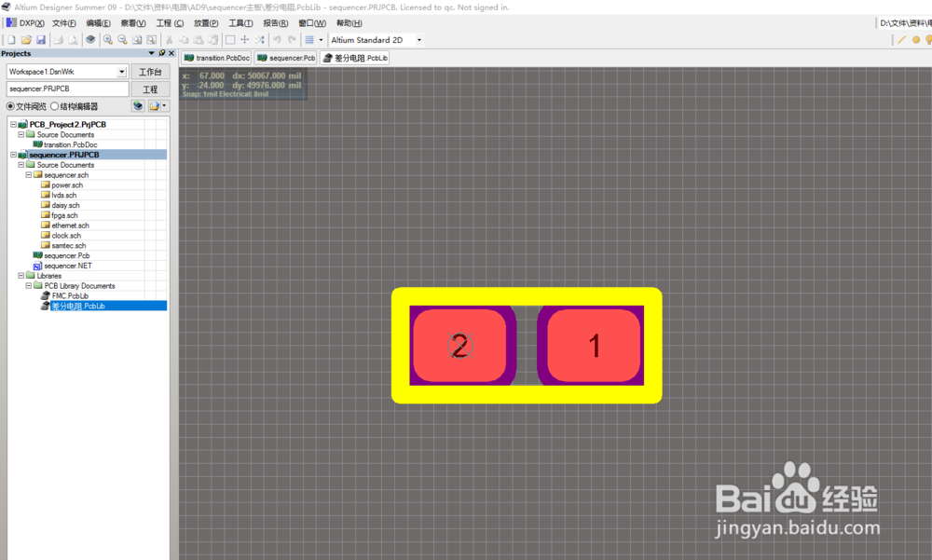This screenshot has height=560, width=932.
Task: Zoom to the selected area icon
Action: [x=152, y=40]
